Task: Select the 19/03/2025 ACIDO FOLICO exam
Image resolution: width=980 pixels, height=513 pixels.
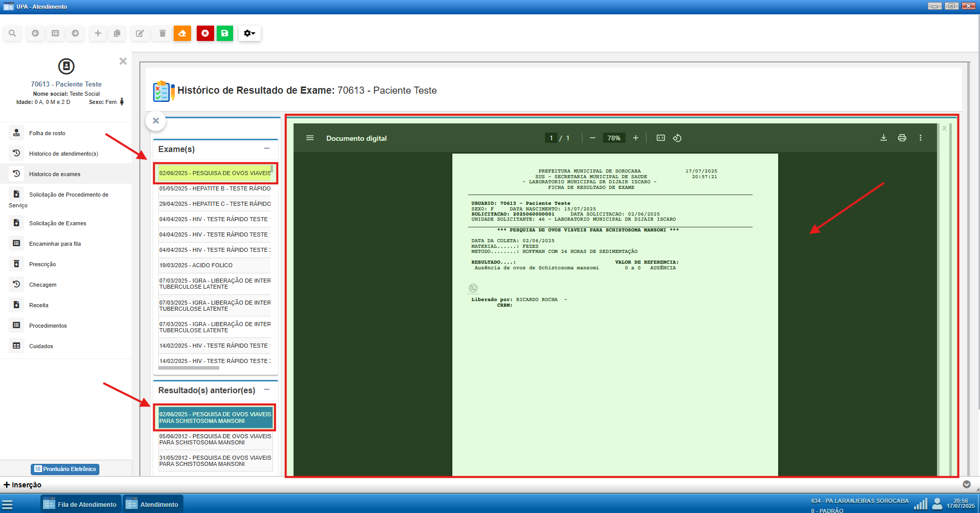Action: point(196,265)
